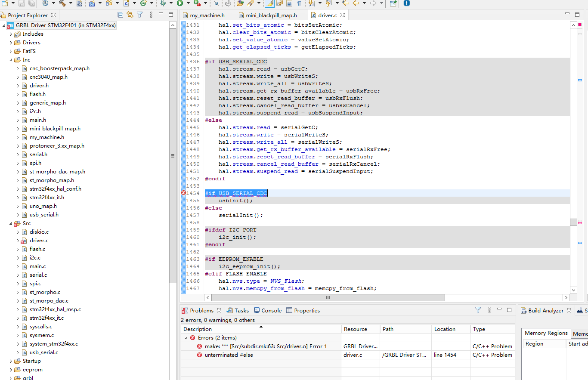Sort by the Location column header
The height and width of the screenshot is (380, 588).
click(x=451, y=329)
